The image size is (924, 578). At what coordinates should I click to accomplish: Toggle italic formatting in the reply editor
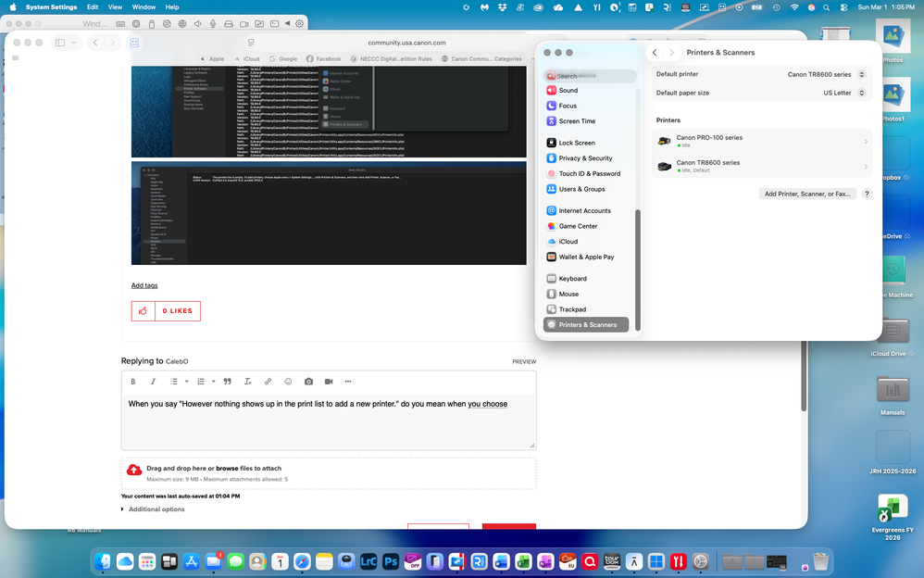[153, 382]
